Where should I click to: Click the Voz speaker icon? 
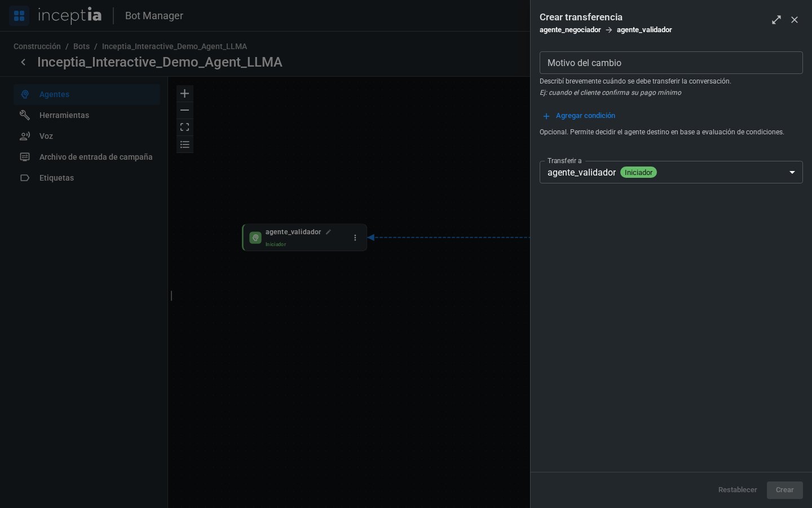coord(25,136)
